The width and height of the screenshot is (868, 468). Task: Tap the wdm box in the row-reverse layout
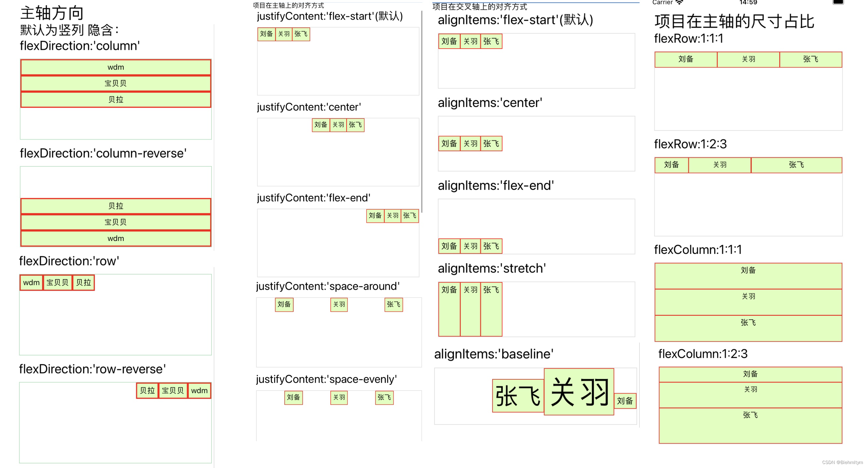200,391
